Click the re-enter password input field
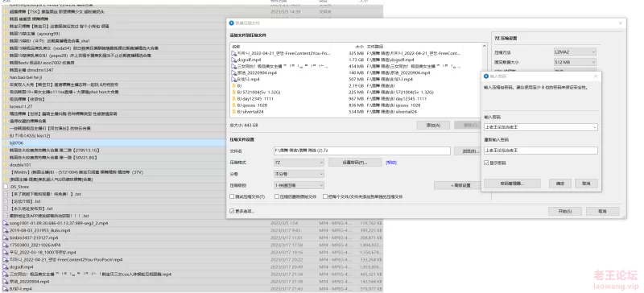This screenshot has height=293, width=644. coord(540,151)
